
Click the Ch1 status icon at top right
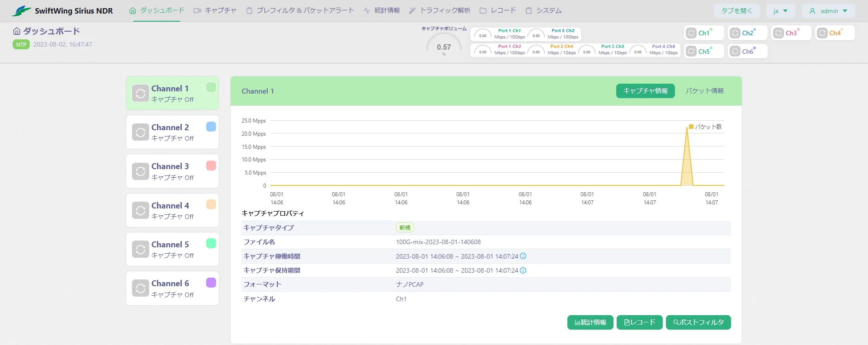691,33
